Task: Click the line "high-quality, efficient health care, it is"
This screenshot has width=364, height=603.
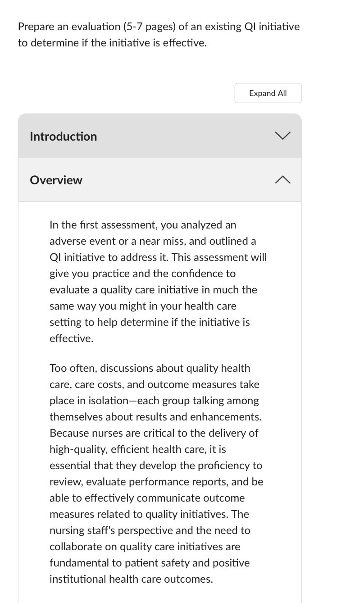Action: pos(138,449)
